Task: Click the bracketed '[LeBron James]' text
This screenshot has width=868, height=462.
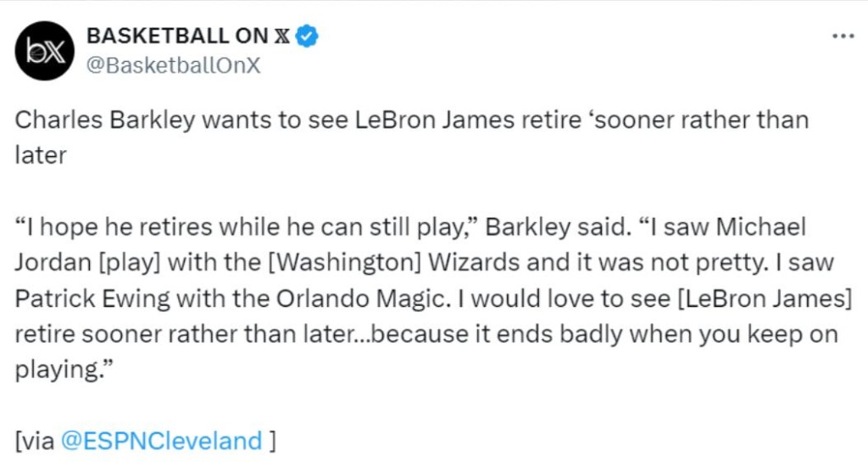Action: pyautogui.click(x=765, y=298)
